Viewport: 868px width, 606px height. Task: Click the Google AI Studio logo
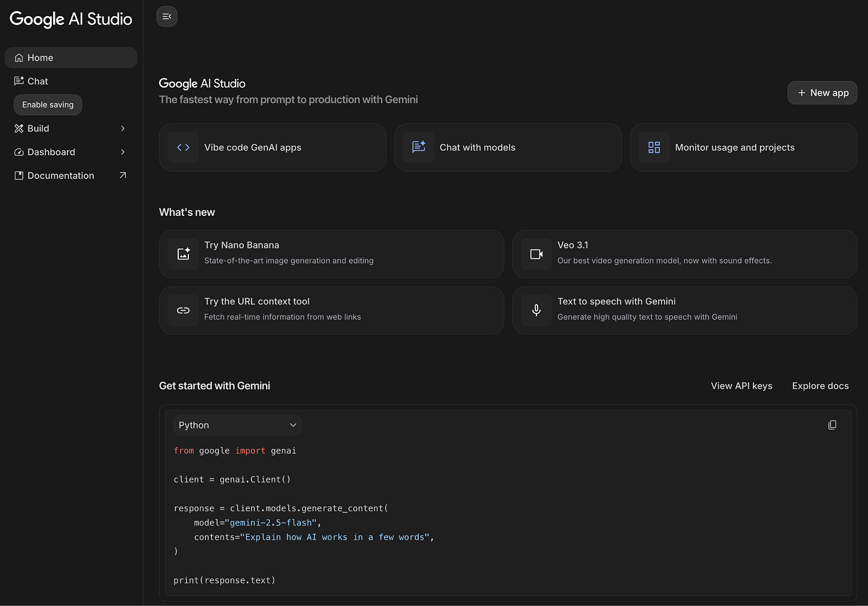[x=71, y=19]
